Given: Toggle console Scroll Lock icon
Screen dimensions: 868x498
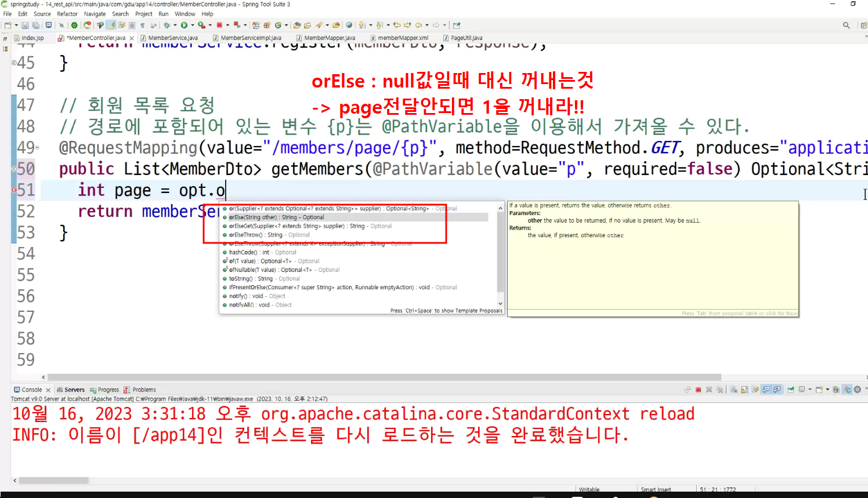Looking at the screenshot, I should [744, 390].
